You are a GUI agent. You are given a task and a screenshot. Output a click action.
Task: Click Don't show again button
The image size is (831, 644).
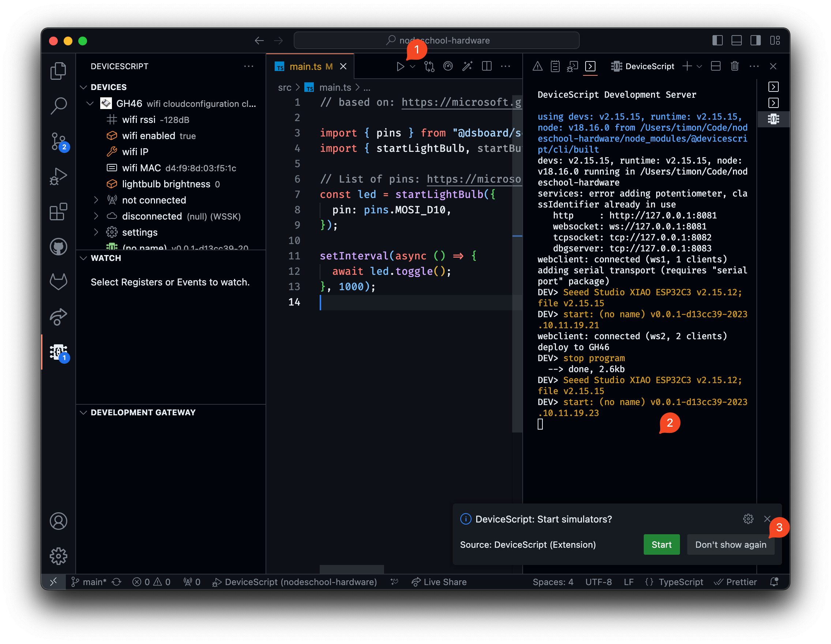(730, 544)
